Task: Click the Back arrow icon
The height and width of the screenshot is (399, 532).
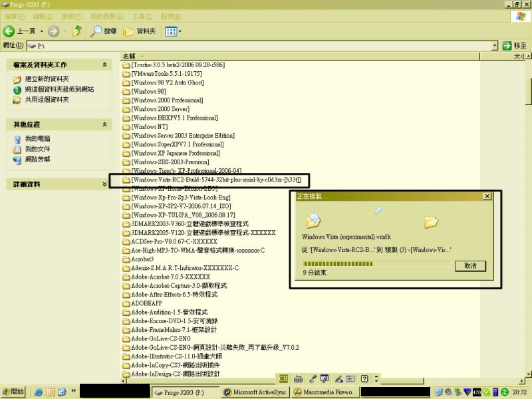Action: point(9,31)
